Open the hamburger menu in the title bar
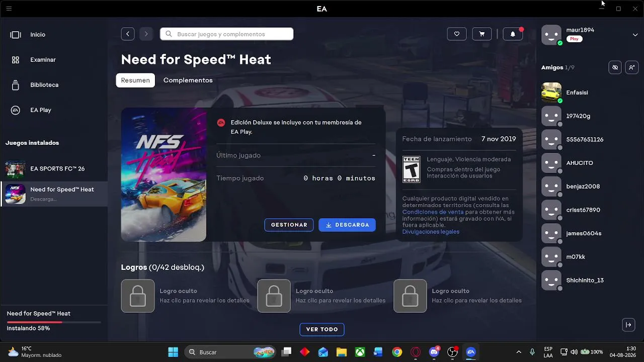Image resolution: width=644 pixels, height=362 pixels. (9, 9)
